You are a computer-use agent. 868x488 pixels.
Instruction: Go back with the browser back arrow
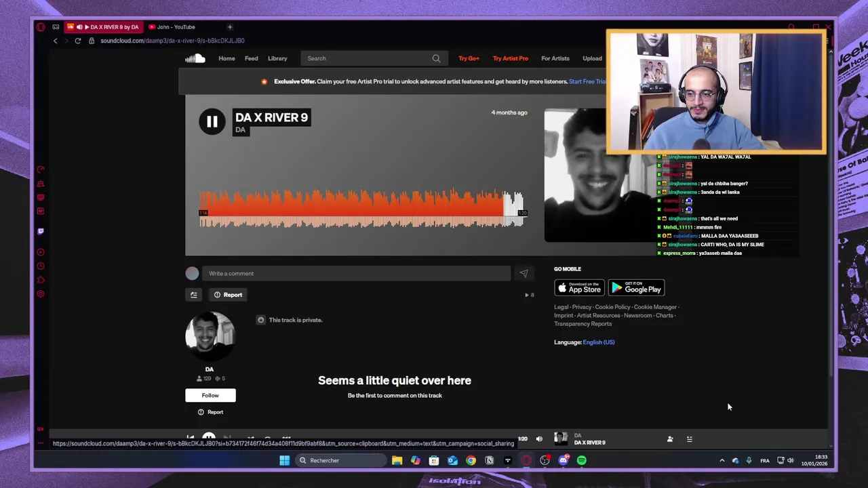pyautogui.click(x=56, y=41)
